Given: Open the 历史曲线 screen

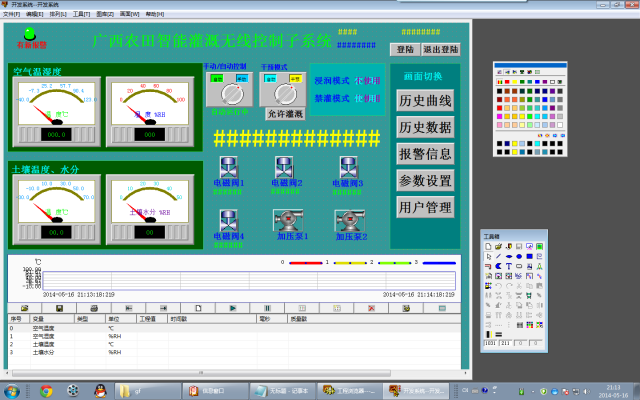Looking at the screenshot, I should point(425,100).
